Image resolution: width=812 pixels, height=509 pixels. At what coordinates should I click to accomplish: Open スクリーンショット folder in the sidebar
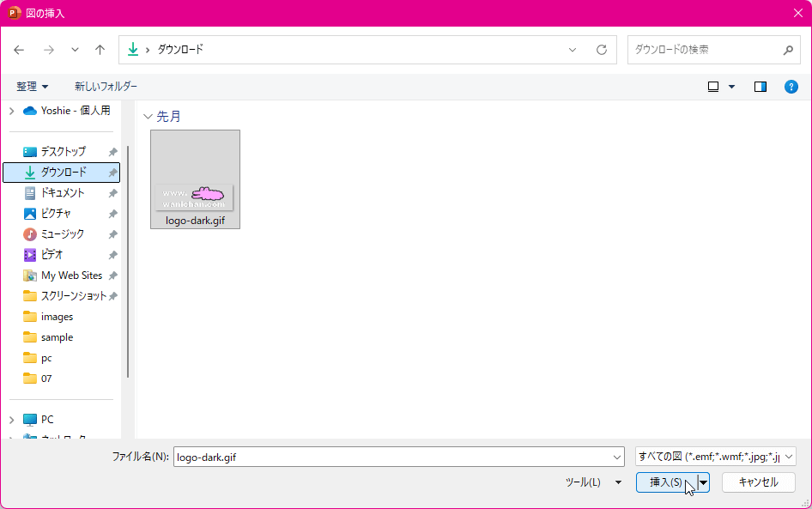tap(74, 295)
